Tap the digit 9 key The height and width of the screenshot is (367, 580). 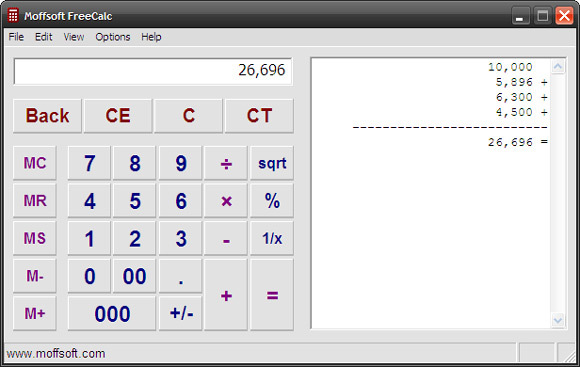[x=181, y=163]
